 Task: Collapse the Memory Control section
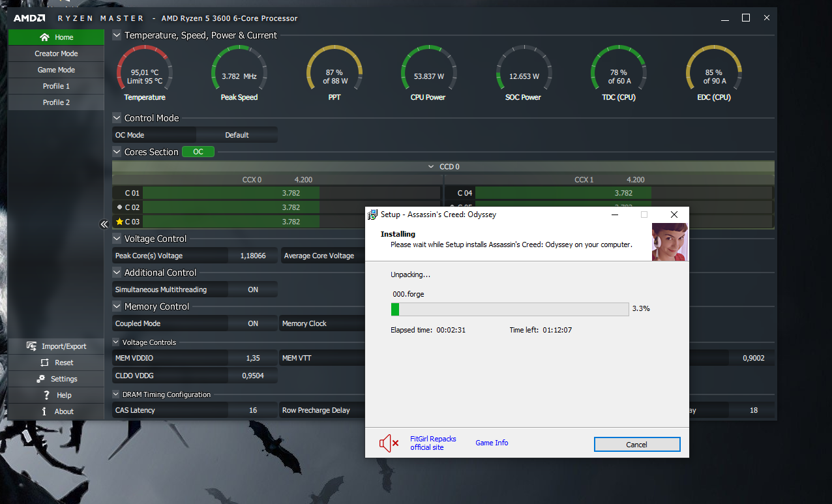[x=117, y=306]
